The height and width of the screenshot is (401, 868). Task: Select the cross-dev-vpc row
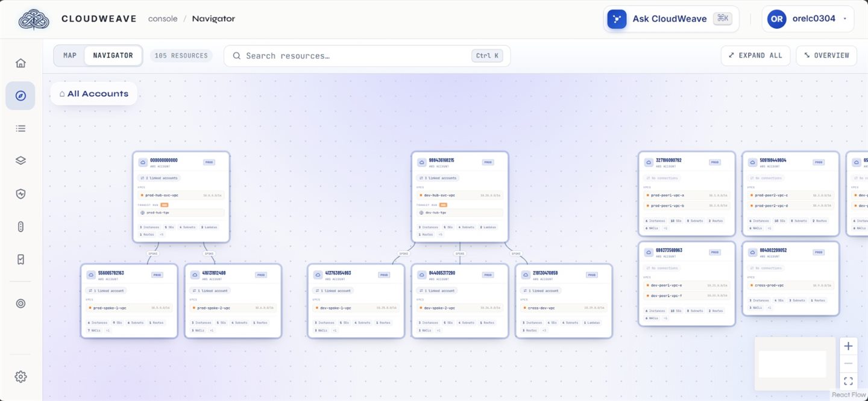[564, 308]
